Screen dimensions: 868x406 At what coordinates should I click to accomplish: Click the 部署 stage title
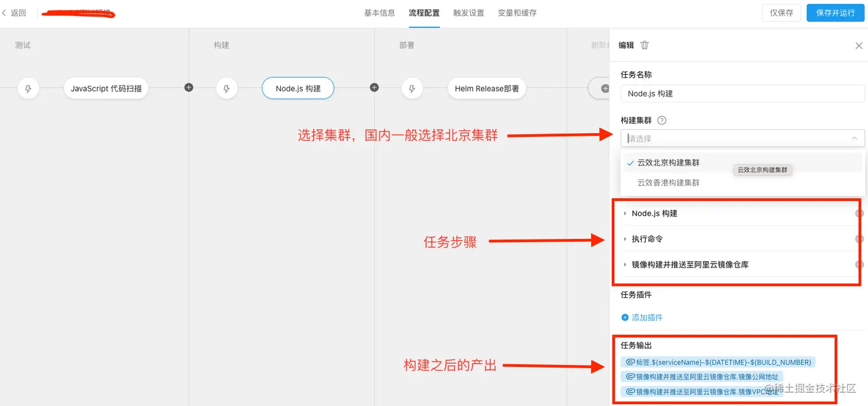407,45
